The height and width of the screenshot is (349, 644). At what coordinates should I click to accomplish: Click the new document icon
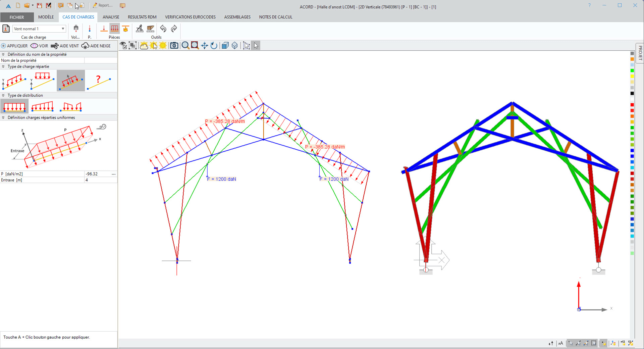[18, 5]
